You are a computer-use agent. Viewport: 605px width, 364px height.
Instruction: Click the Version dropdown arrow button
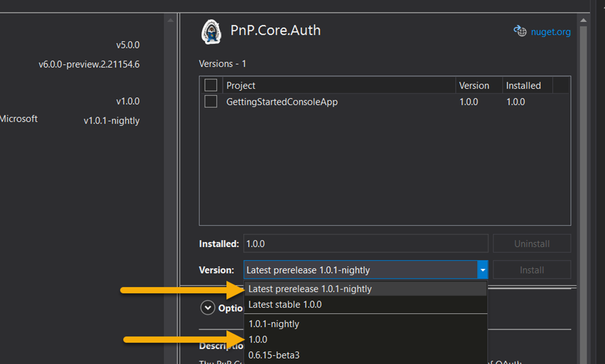[x=482, y=270]
